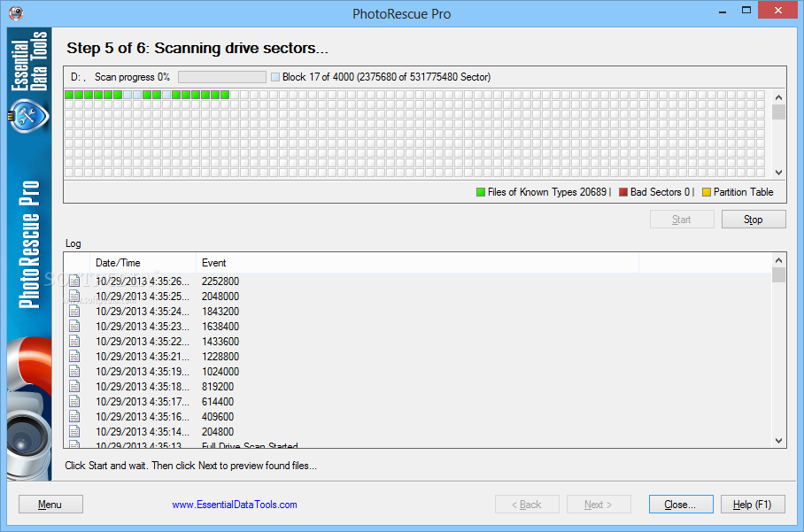Click the log scrollbar down arrow
The height and width of the screenshot is (532, 804).
[x=779, y=441]
